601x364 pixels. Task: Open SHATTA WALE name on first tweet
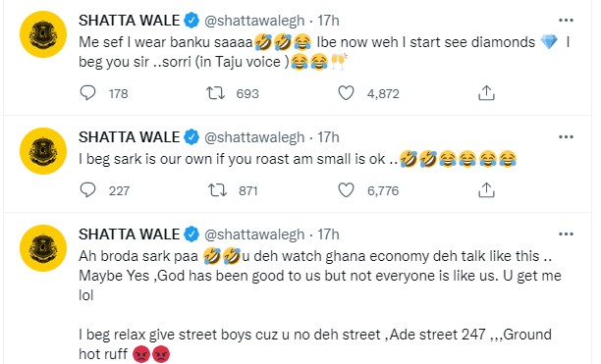click(130, 21)
